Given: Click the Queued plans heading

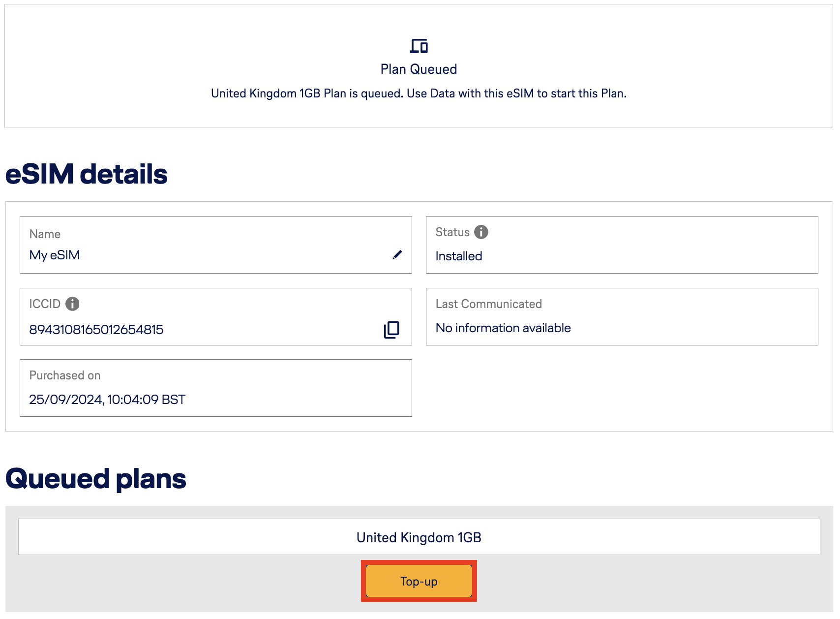Looking at the screenshot, I should pos(96,478).
